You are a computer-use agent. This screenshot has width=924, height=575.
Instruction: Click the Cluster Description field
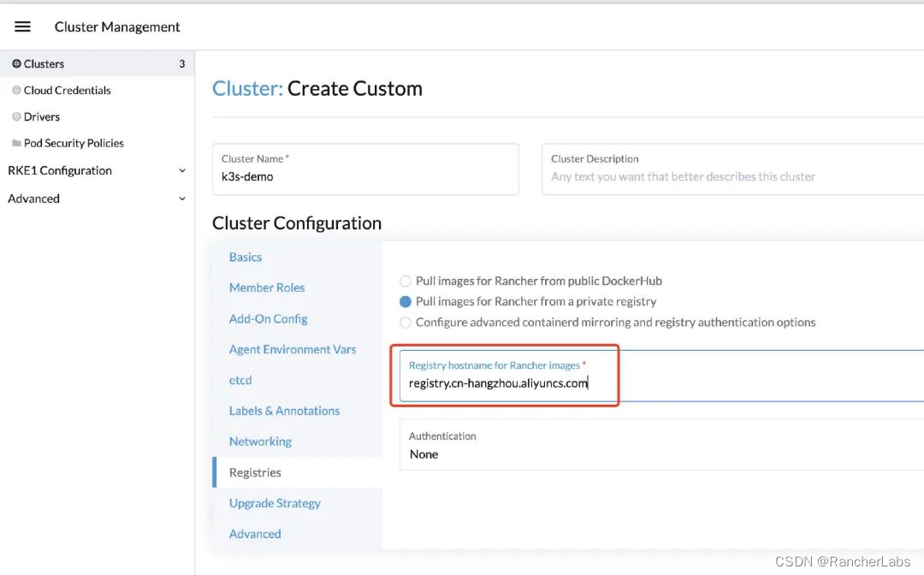tap(731, 177)
